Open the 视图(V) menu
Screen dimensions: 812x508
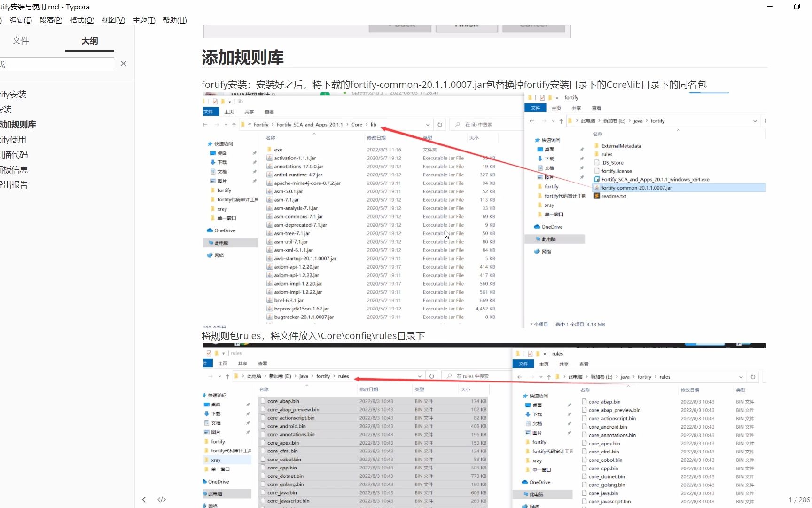113,20
